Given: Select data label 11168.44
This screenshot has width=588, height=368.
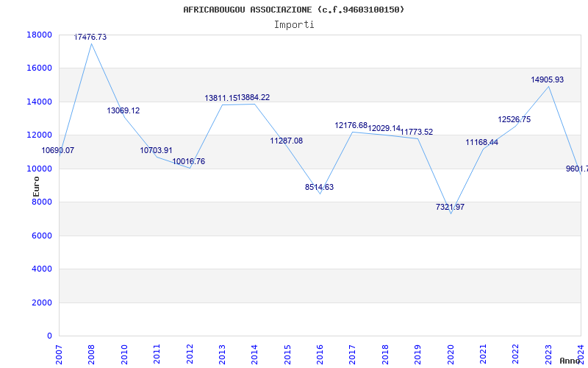Looking at the screenshot, I should click(x=482, y=143).
